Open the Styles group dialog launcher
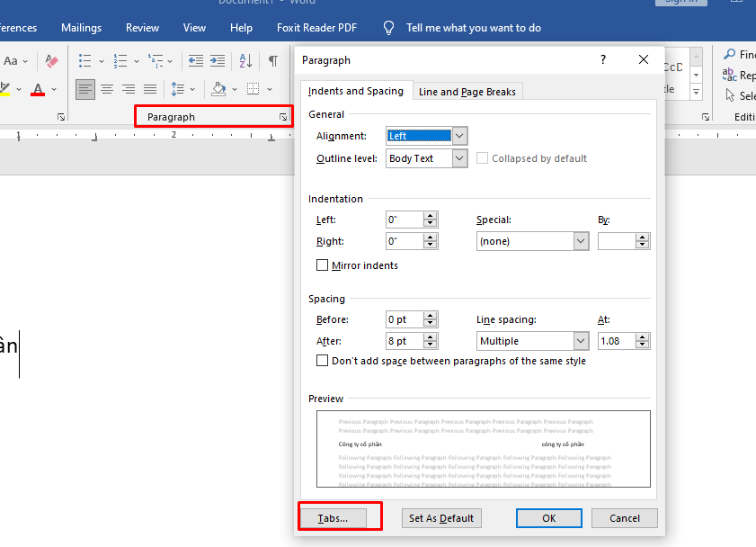The height and width of the screenshot is (547, 756). [x=706, y=117]
